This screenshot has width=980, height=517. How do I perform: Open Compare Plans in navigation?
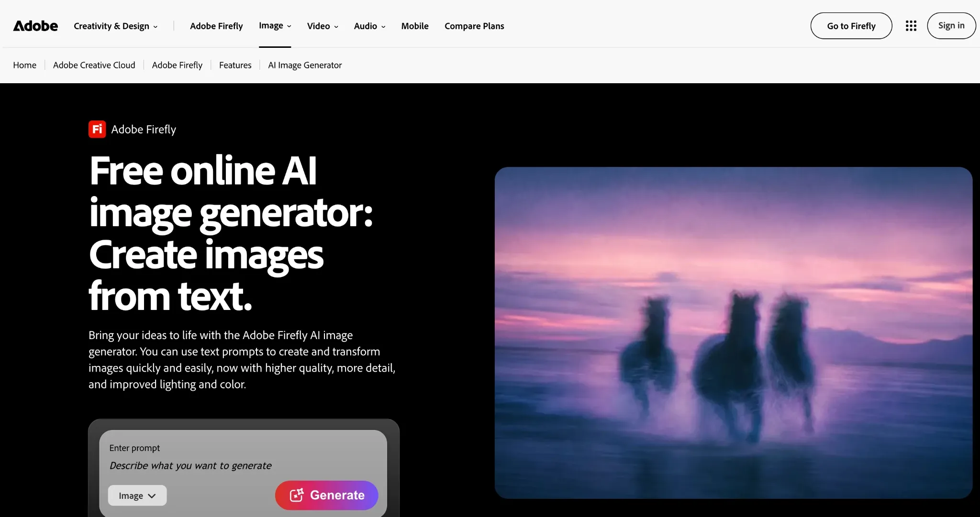pos(474,26)
